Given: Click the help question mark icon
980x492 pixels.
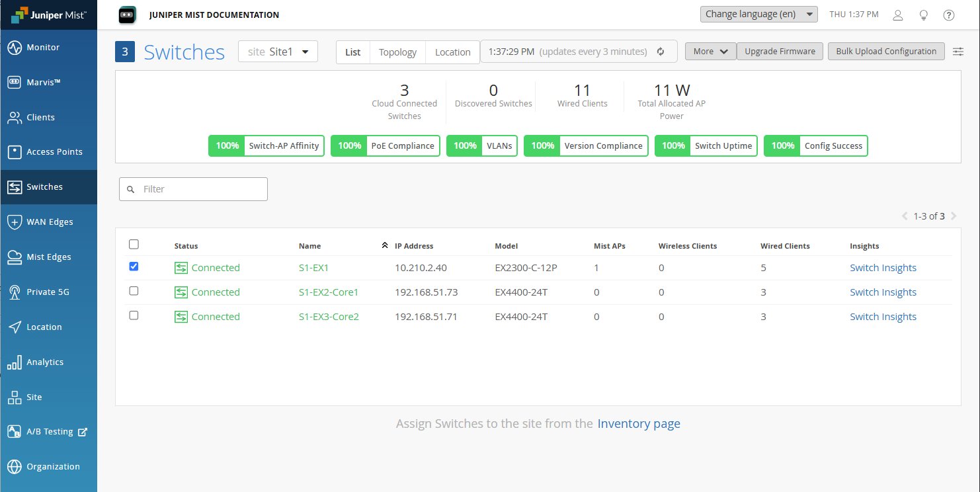Looking at the screenshot, I should [949, 15].
